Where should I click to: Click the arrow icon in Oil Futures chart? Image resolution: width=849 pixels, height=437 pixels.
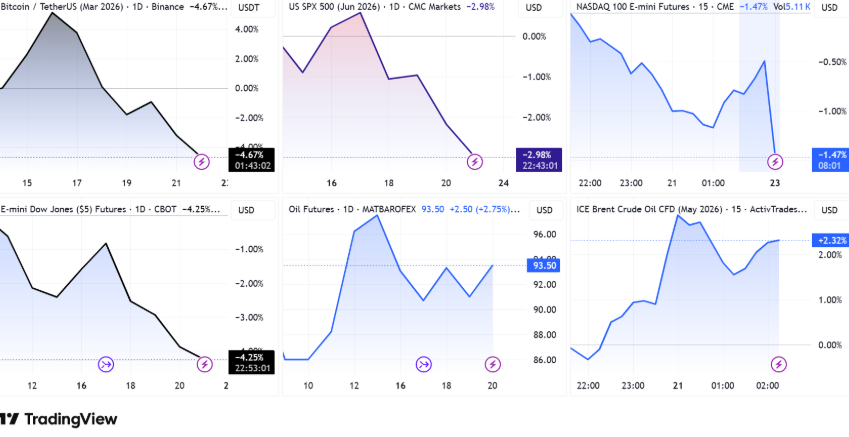click(x=424, y=364)
